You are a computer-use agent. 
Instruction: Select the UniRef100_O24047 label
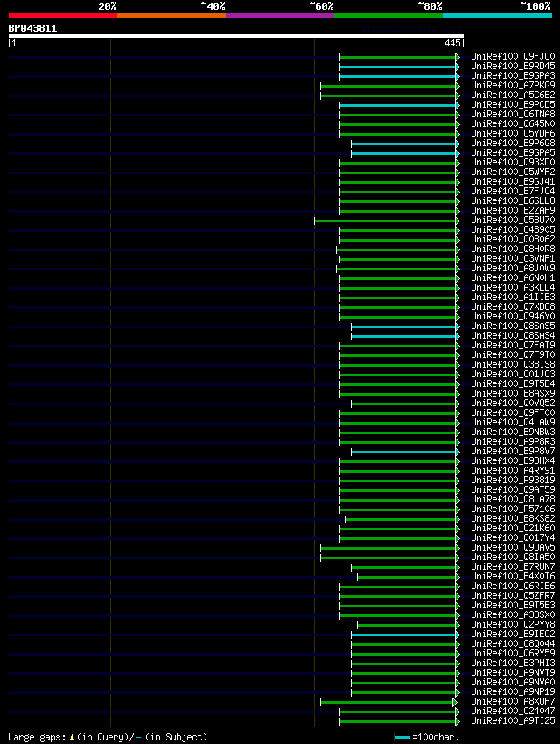(513, 711)
